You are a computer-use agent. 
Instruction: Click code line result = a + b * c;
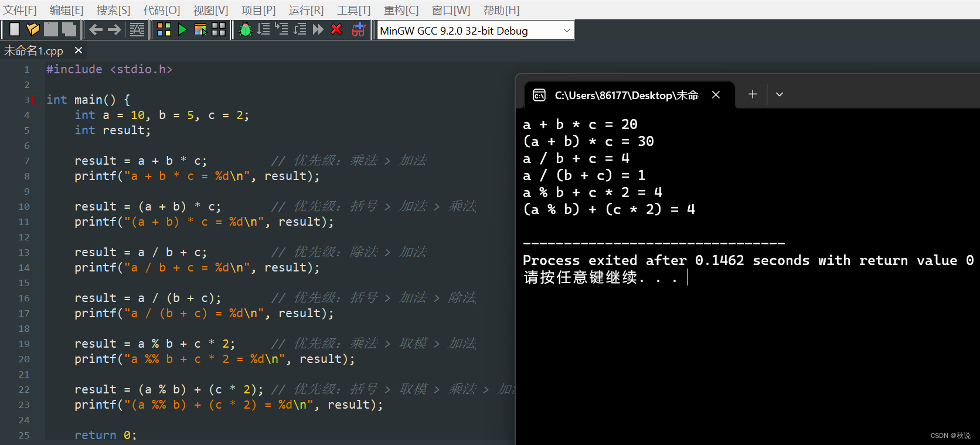141,161
